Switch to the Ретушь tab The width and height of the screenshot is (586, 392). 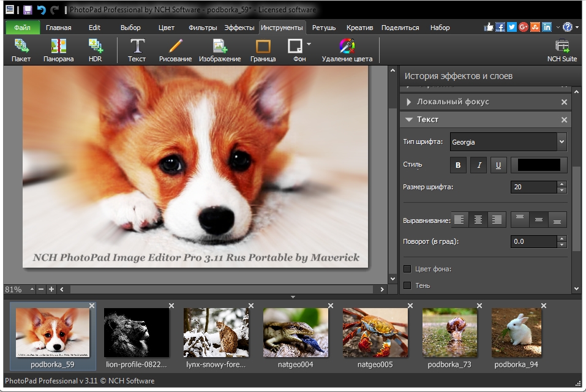coord(324,28)
